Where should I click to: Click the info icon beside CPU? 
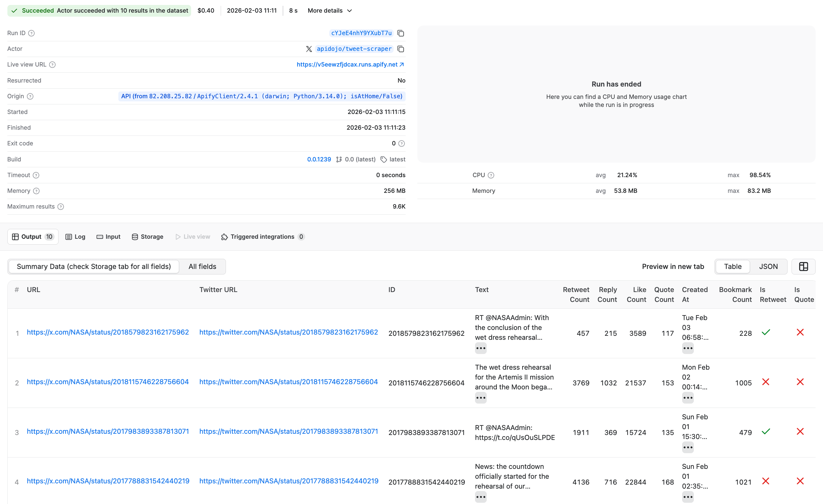tap(491, 175)
